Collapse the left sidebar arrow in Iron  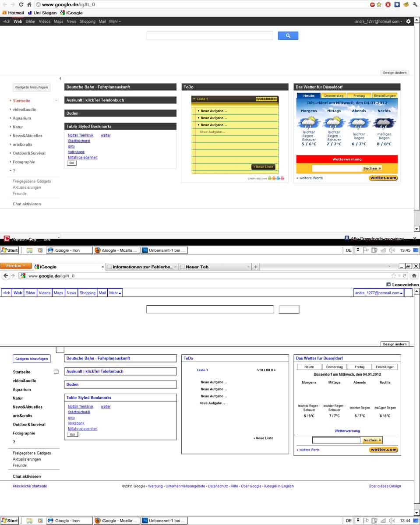tap(60, 78)
